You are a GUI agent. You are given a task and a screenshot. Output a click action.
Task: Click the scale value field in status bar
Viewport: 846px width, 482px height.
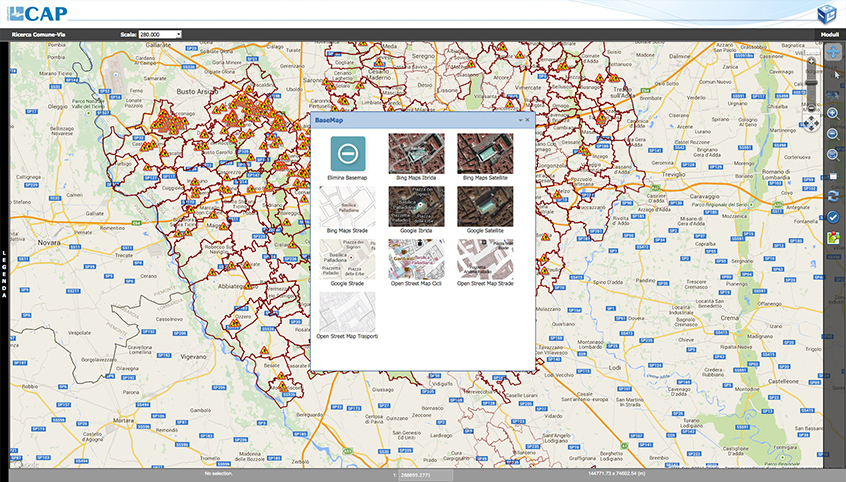(426, 475)
